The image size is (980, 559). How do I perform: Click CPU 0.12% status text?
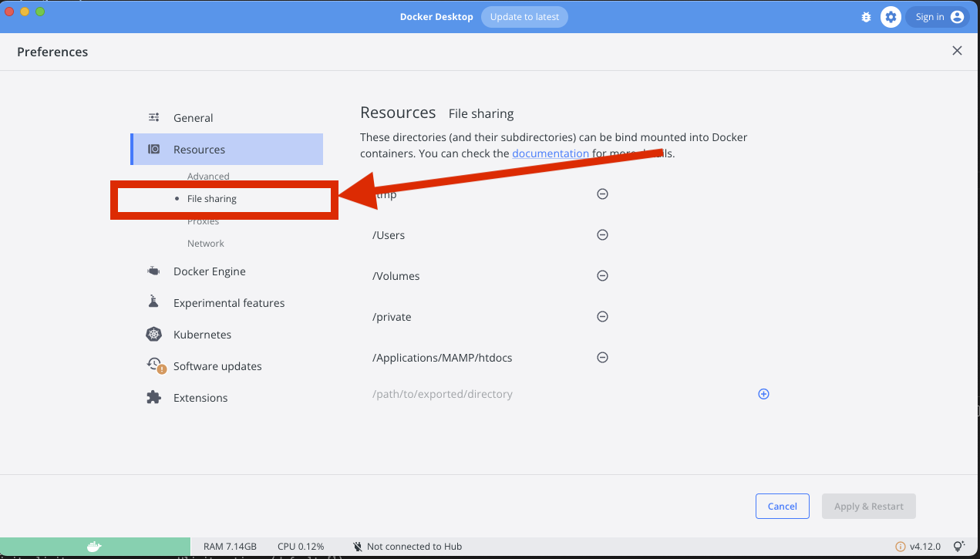click(x=301, y=547)
